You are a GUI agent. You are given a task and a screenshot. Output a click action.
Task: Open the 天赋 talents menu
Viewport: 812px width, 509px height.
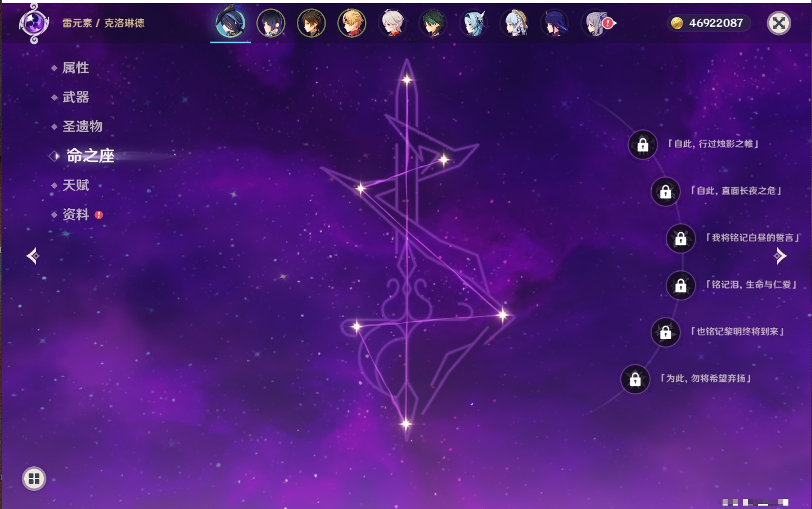(75, 185)
